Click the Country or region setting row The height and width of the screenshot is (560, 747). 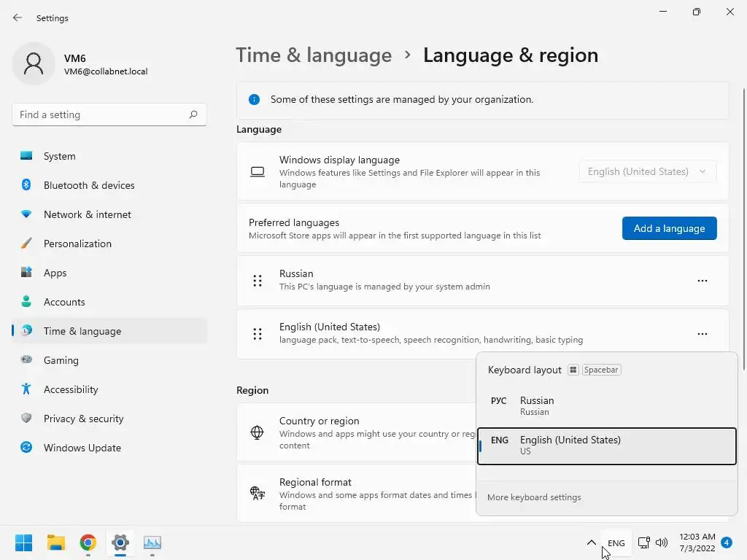pos(356,432)
